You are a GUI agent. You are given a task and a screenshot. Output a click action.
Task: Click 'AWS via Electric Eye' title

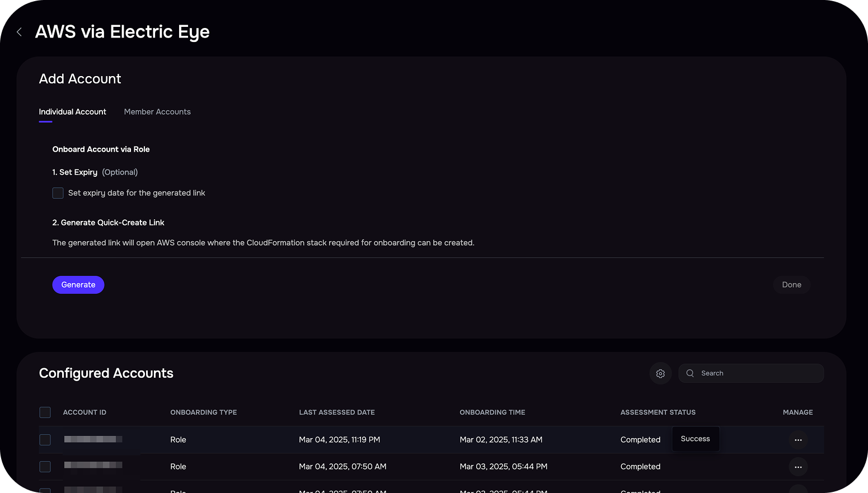tap(122, 32)
